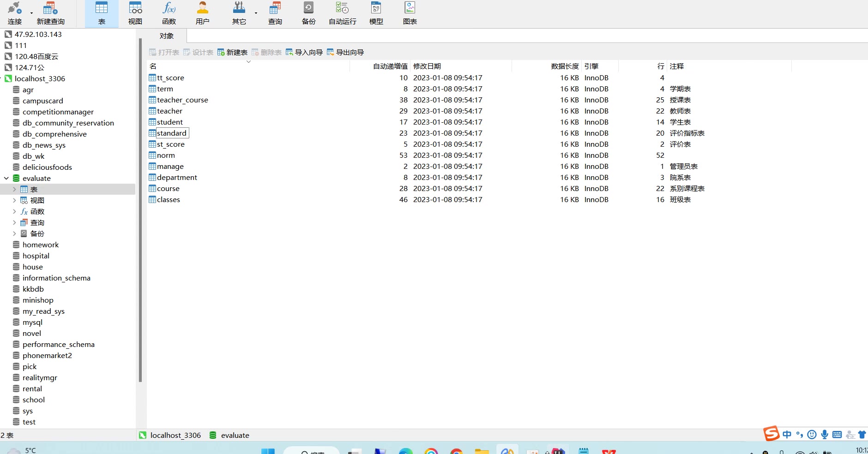Toggle the 中 Chinese input mode indicator
The width and height of the screenshot is (868, 454).
pyautogui.click(x=787, y=434)
